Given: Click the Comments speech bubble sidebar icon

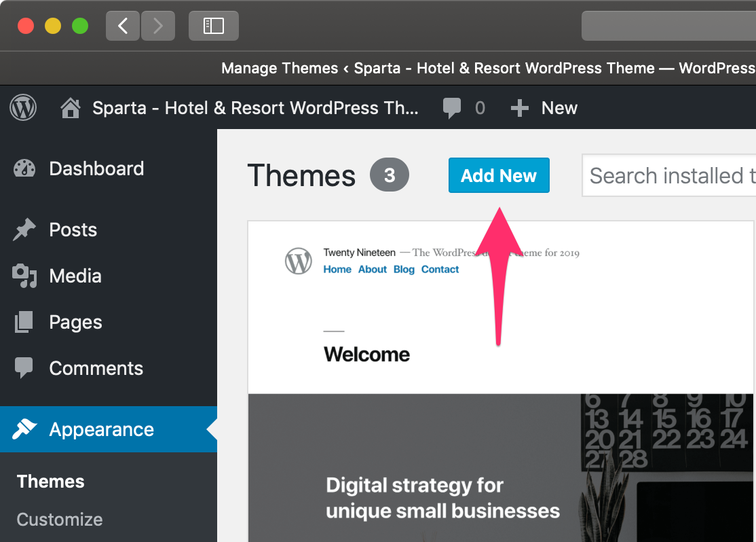Looking at the screenshot, I should click(x=24, y=367).
